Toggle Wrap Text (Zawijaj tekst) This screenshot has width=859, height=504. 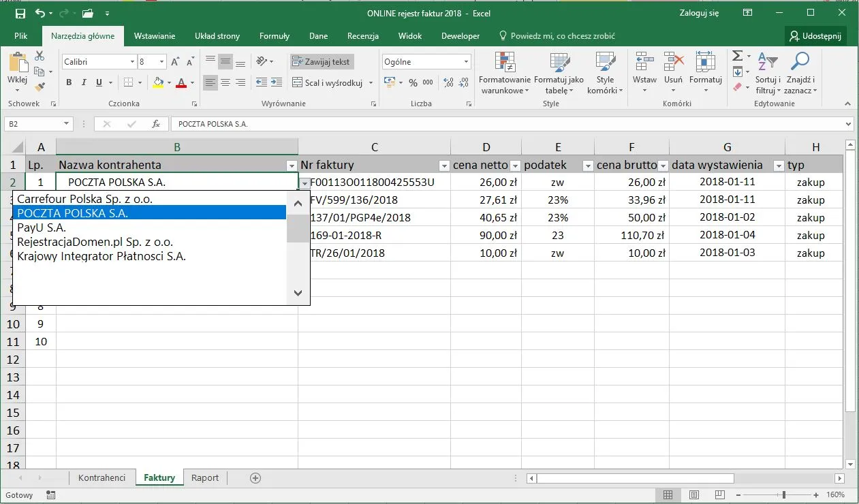(x=322, y=62)
